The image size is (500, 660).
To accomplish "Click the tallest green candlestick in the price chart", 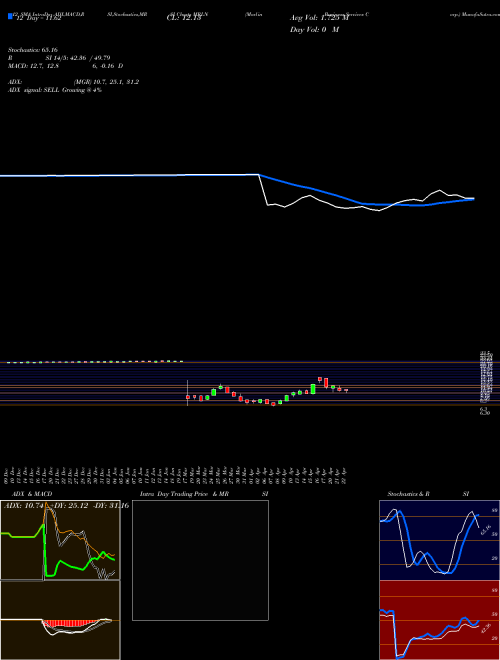I will click(313, 389).
